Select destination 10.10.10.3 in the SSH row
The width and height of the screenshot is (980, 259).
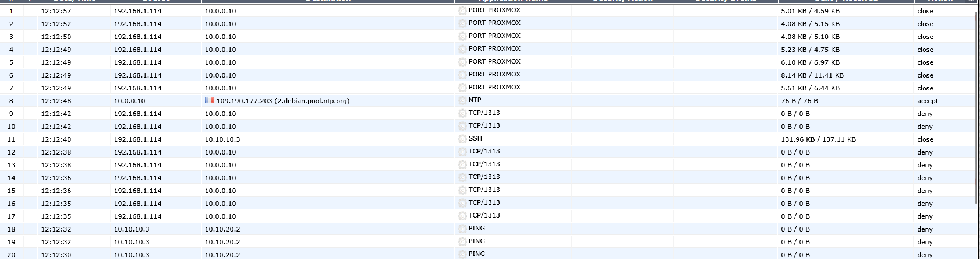point(222,139)
